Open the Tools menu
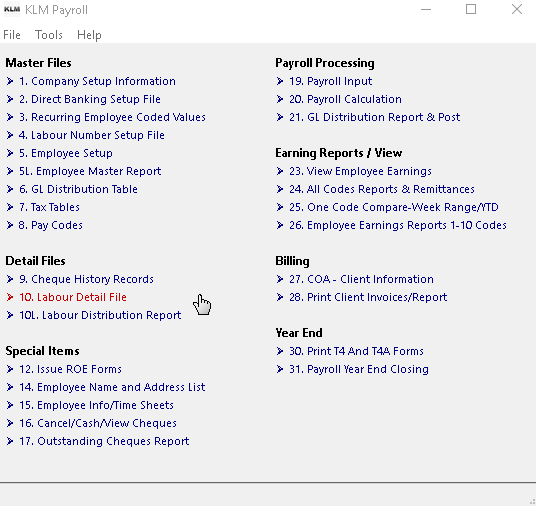 tap(49, 35)
